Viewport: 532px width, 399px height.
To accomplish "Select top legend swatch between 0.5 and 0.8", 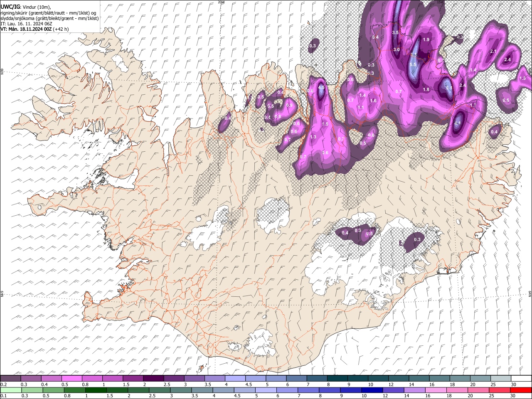I will point(72,378).
